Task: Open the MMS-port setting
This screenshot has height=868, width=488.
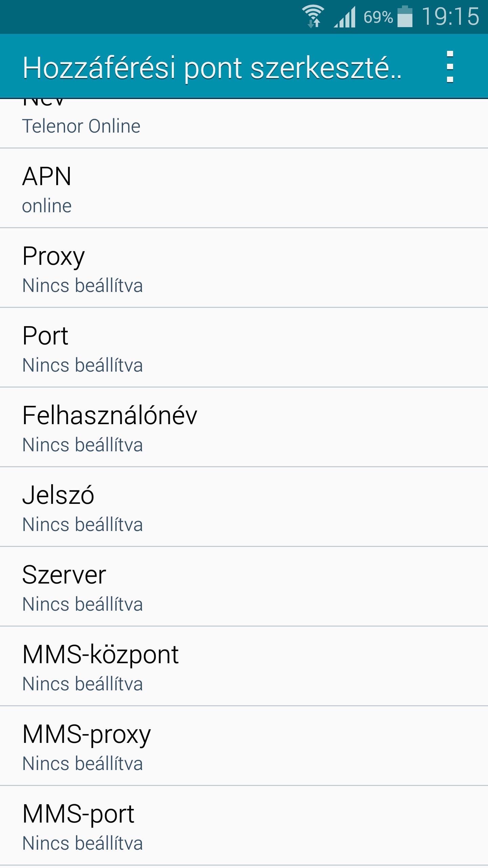Action: tap(244, 826)
